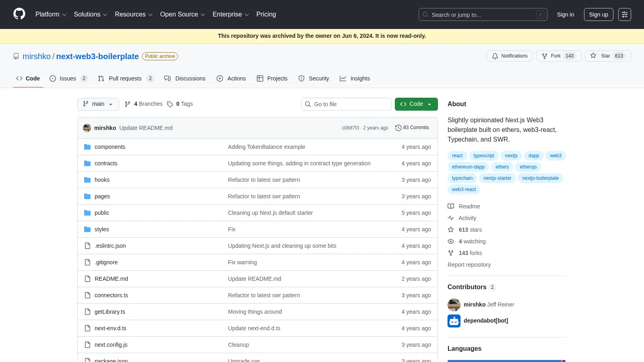
Task: Click the watching eye icon
Action: (451, 241)
